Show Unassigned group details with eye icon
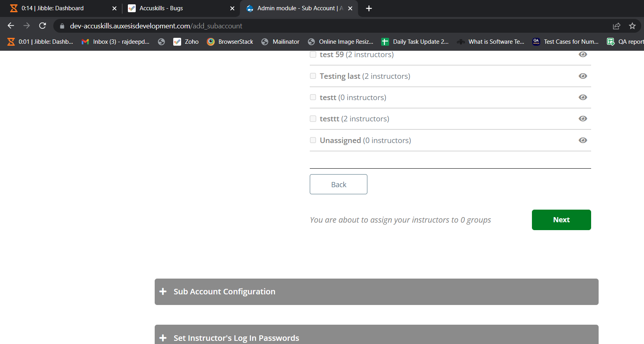This screenshot has height=344, width=644. [582, 140]
